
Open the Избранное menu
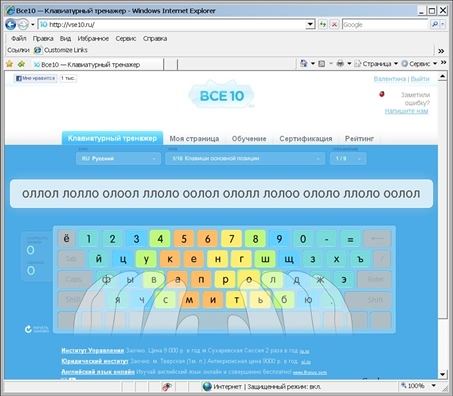93,39
